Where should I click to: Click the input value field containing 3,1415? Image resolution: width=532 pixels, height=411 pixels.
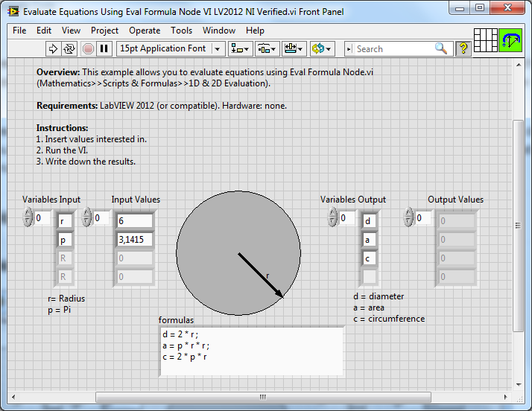click(135, 240)
